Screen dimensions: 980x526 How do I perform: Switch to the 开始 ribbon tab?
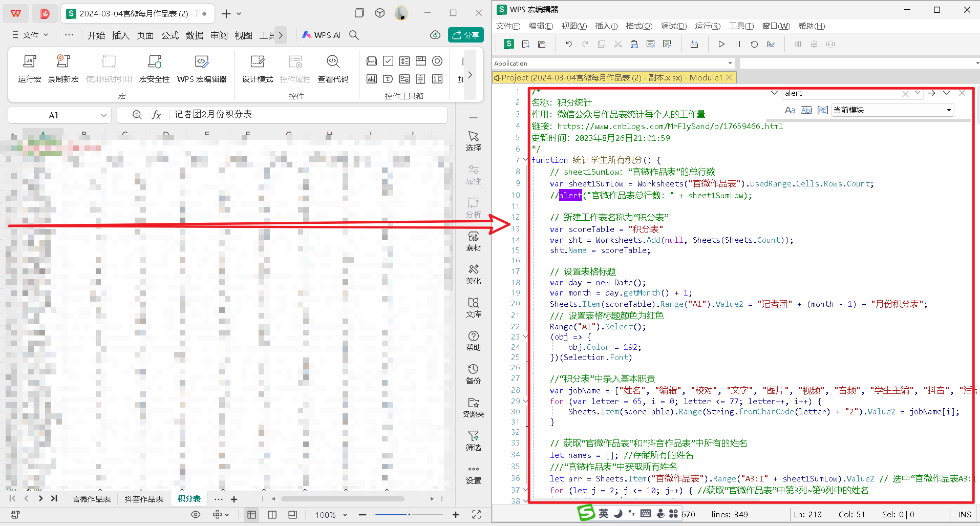tap(96, 35)
